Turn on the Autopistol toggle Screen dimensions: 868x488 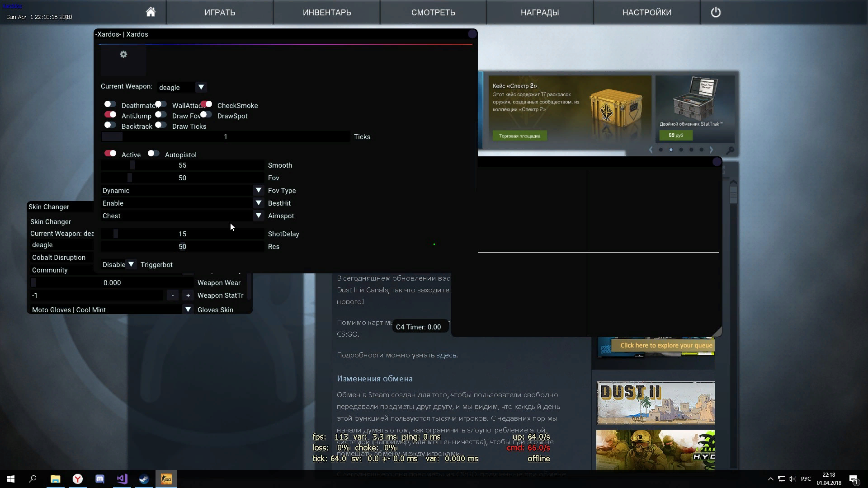[153, 154]
